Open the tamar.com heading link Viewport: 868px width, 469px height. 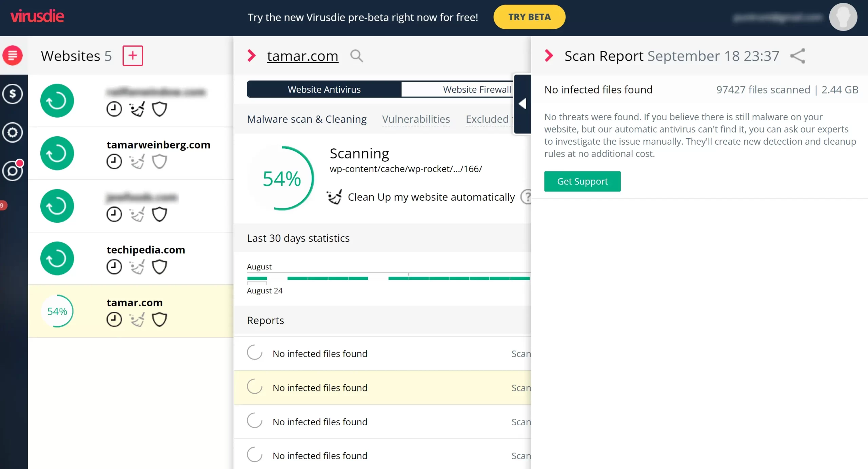[302, 56]
